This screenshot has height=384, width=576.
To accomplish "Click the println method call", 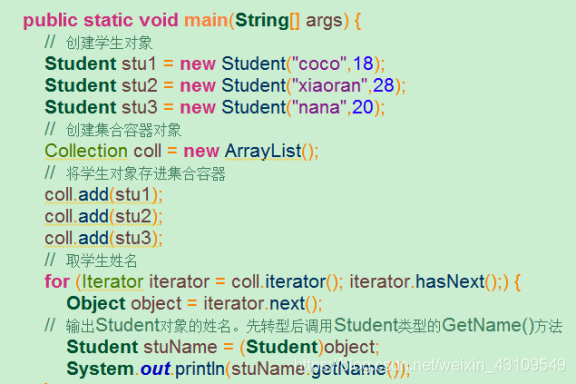I will [200, 369].
